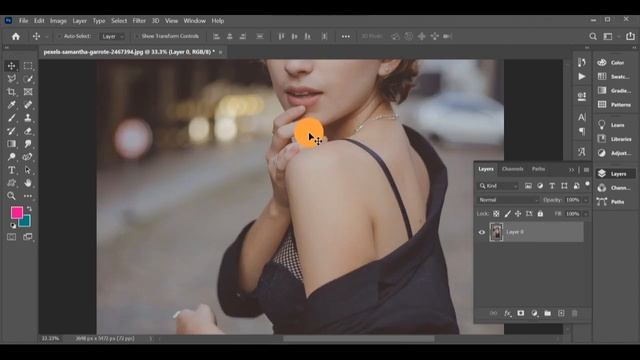Open the Actions play panel icon
Viewport: 640px width, 360px height.
click(582, 77)
